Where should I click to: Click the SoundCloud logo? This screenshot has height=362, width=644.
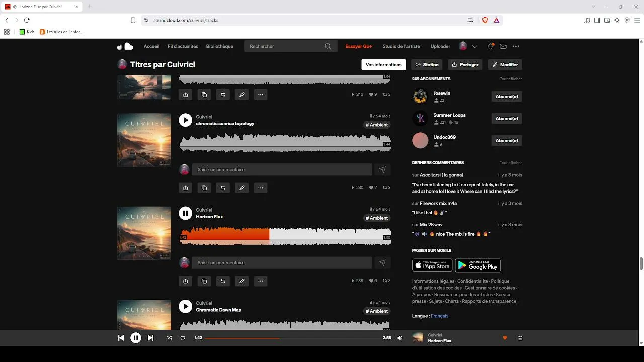tap(125, 46)
